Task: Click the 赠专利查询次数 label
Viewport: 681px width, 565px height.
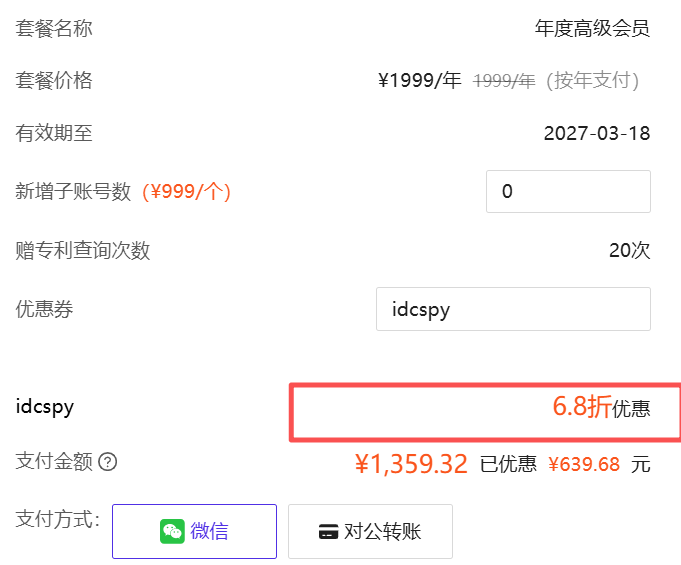Action: tap(82, 250)
